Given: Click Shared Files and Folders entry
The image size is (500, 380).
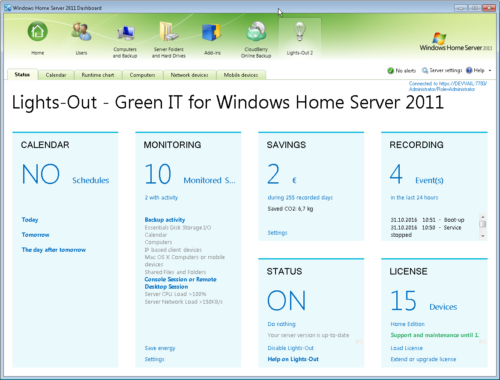Looking at the screenshot, I should [x=175, y=272].
